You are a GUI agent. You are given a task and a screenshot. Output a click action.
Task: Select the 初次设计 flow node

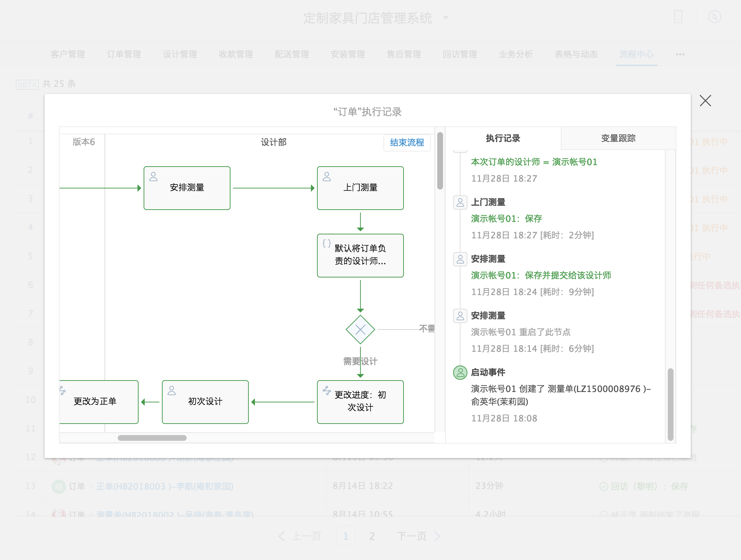click(x=205, y=402)
